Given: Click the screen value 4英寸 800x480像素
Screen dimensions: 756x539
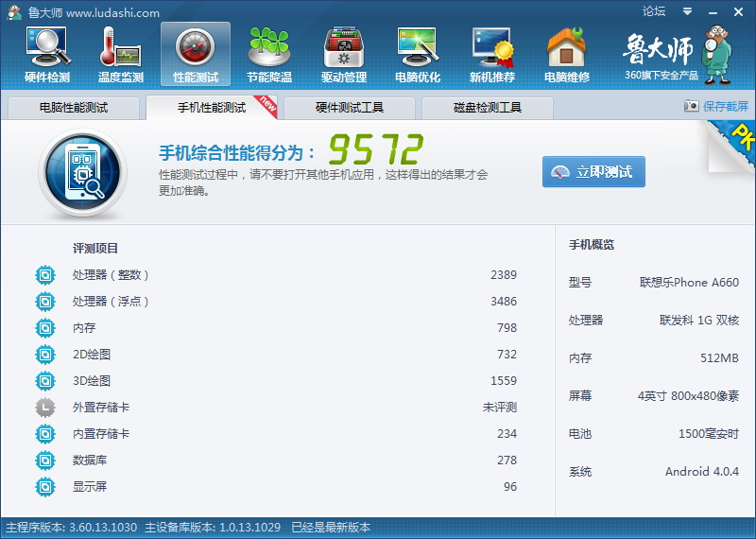Looking at the screenshot, I should (689, 396).
